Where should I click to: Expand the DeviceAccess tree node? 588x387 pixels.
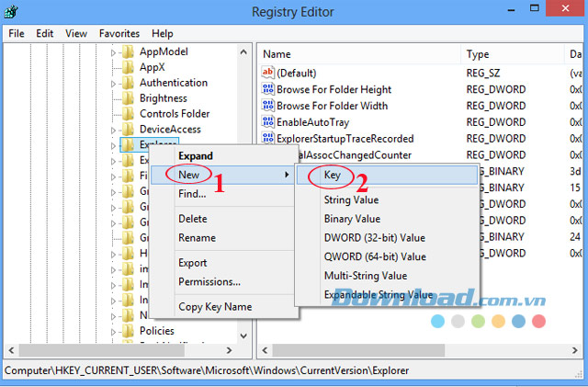[113, 131]
